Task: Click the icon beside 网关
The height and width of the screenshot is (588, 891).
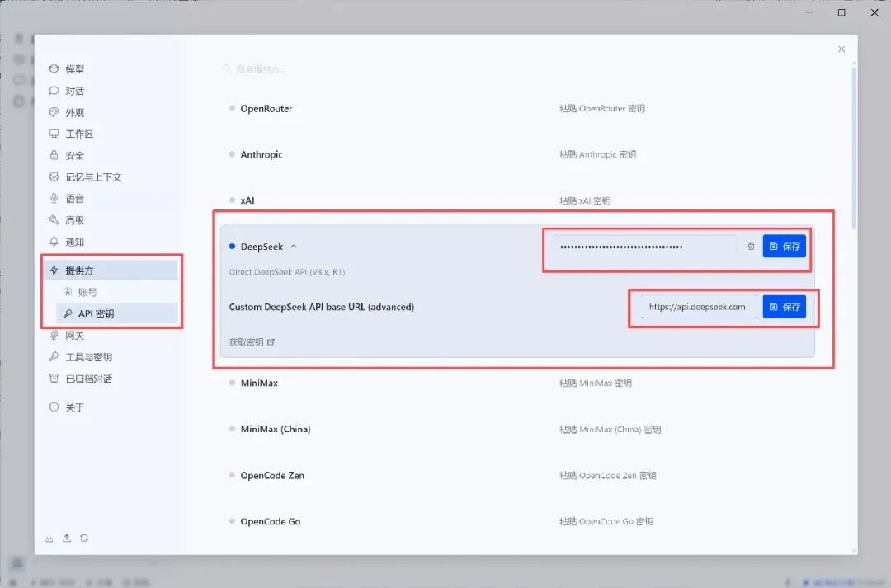Action: 54,335
